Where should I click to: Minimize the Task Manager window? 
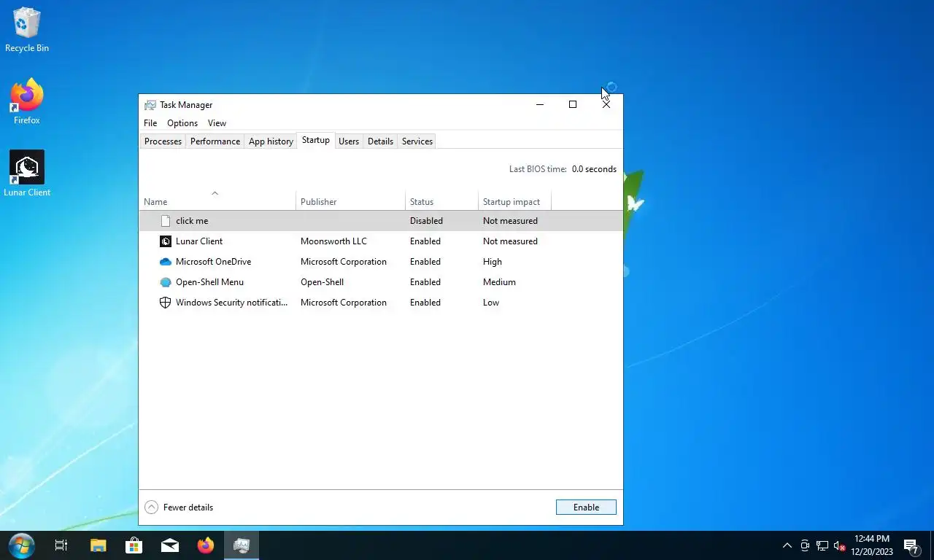(540, 104)
